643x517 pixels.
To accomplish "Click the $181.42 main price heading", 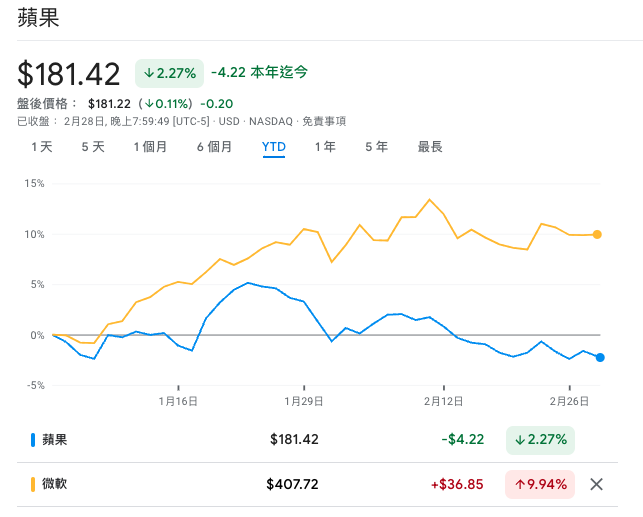I will 68,74.
